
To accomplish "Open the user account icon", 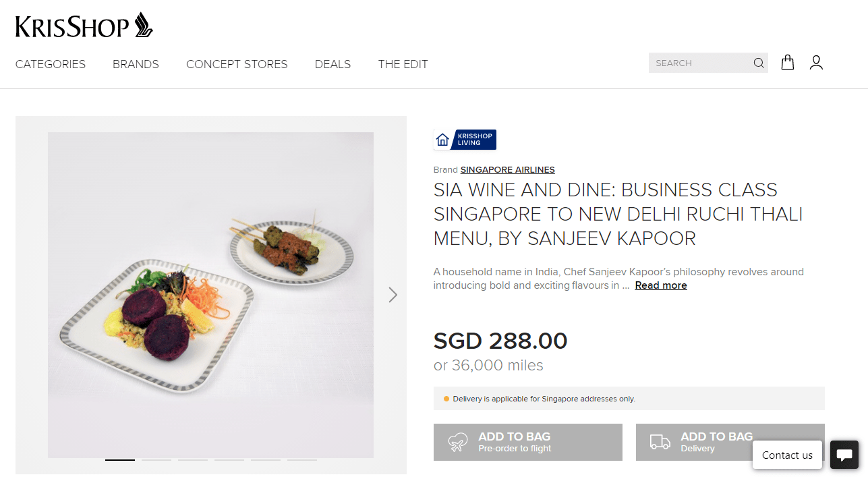I will [816, 63].
